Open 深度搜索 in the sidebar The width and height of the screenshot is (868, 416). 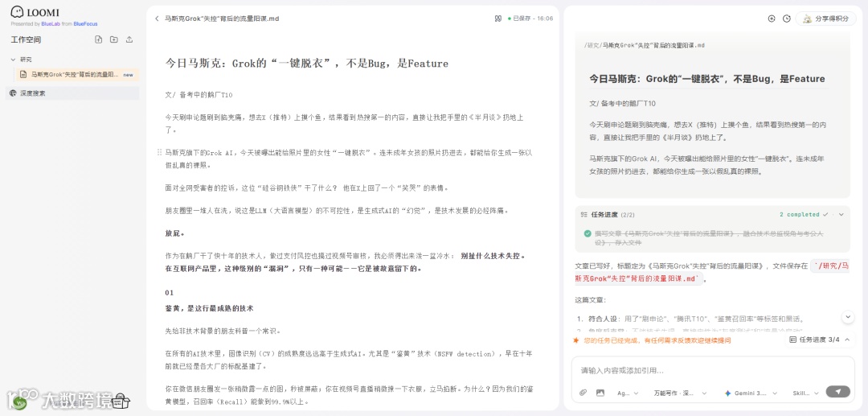coord(72,93)
